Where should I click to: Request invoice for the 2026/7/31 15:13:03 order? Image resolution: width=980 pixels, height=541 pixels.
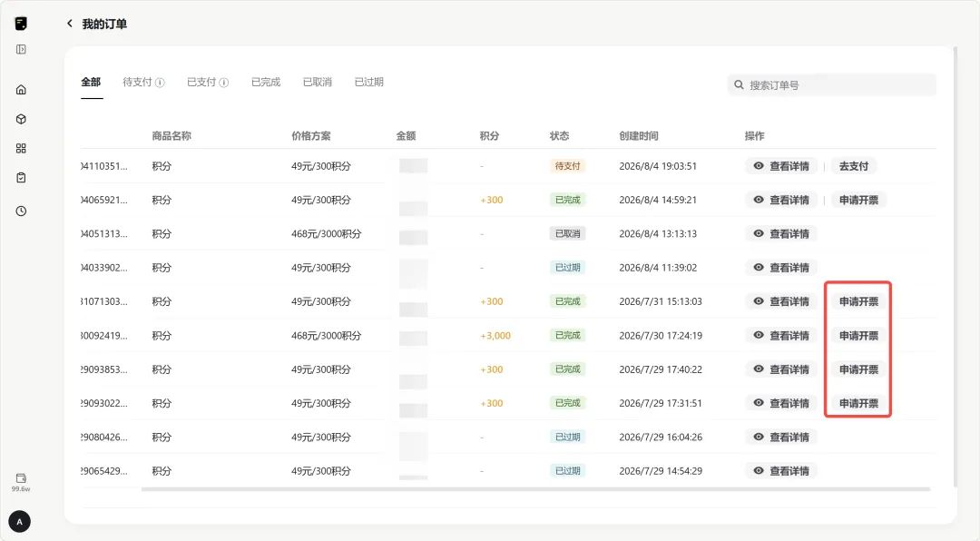pos(858,301)
